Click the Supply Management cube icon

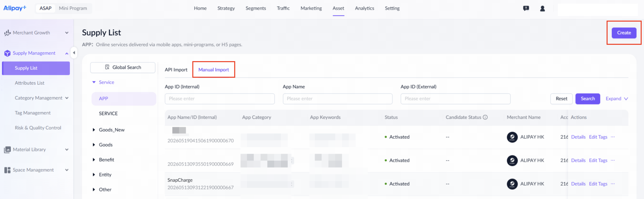7,53
